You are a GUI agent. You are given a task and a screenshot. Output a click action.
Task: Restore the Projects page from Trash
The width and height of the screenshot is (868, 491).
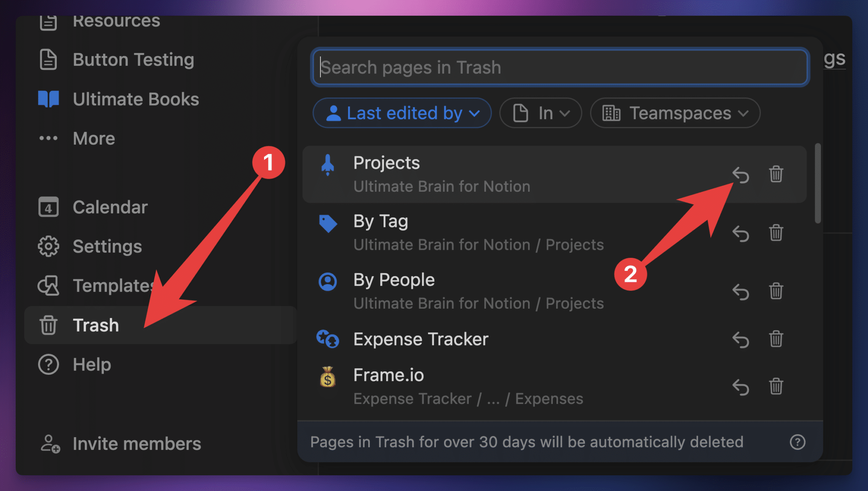741,175
